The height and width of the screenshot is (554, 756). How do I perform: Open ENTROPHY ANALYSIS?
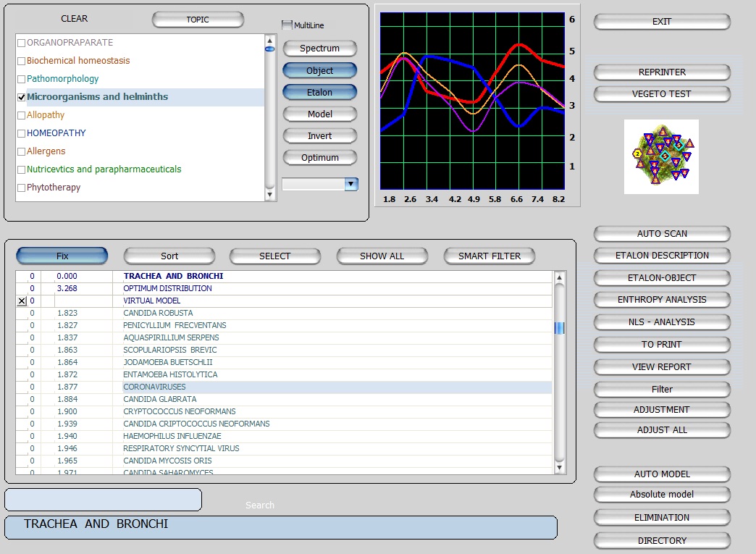coord(662,300)
